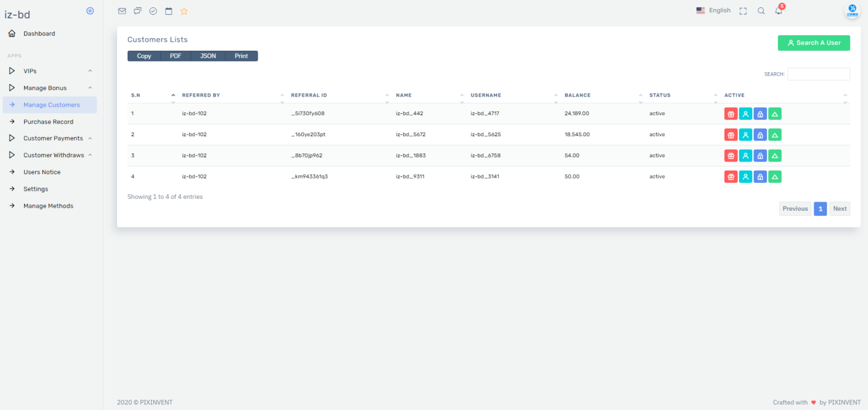
Task: Open the notifications bell icon
Action: tap(779, 11)
